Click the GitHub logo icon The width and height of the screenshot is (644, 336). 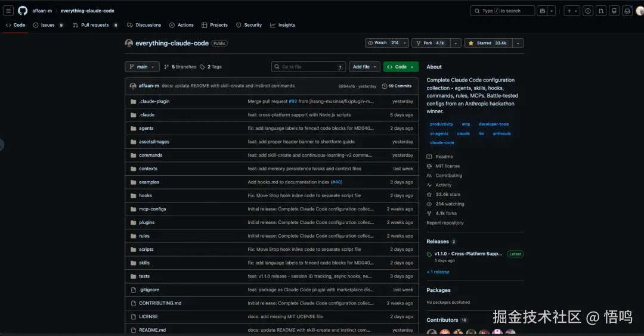(23, 11)
